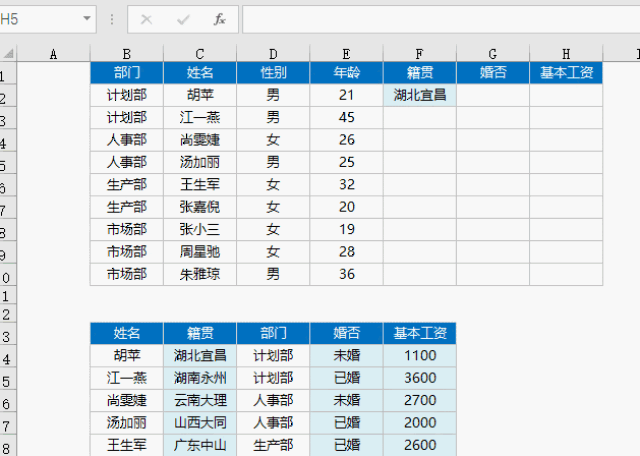Select the age cell showing 36
The width and height of the screenshot is (640, 456).
[x=346, y=274]
